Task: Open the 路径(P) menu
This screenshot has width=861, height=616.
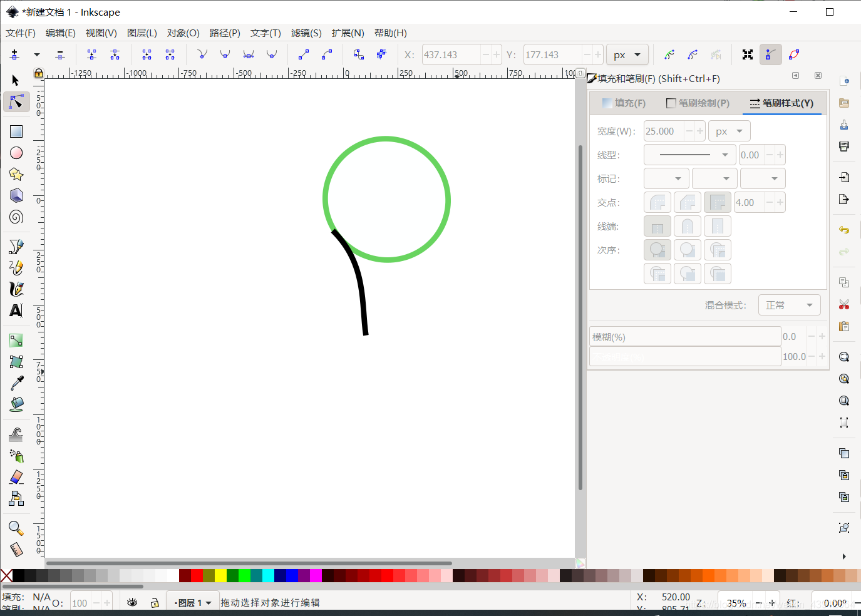Action: pos(225,33)
